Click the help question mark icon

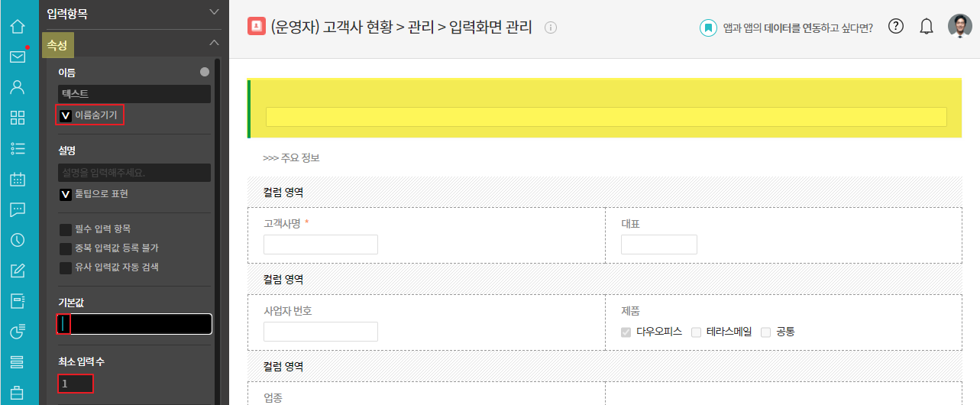pos(897,27)
